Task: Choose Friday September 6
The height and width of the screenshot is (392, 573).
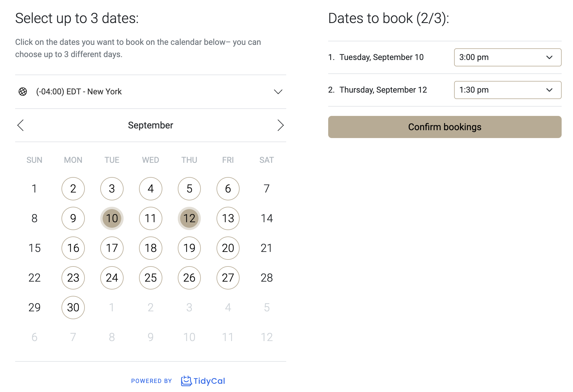Action: click(x=228, y=189)
